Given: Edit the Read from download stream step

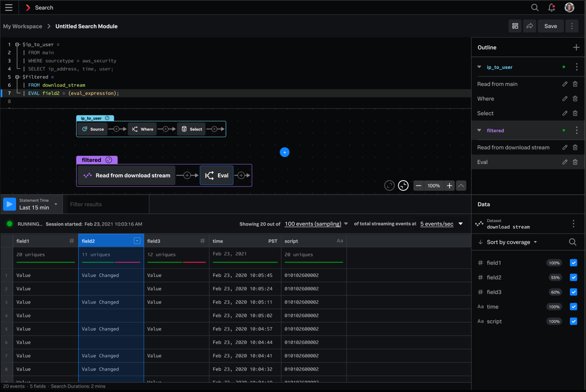Looking at the screenshot, I should coord(565,147).
